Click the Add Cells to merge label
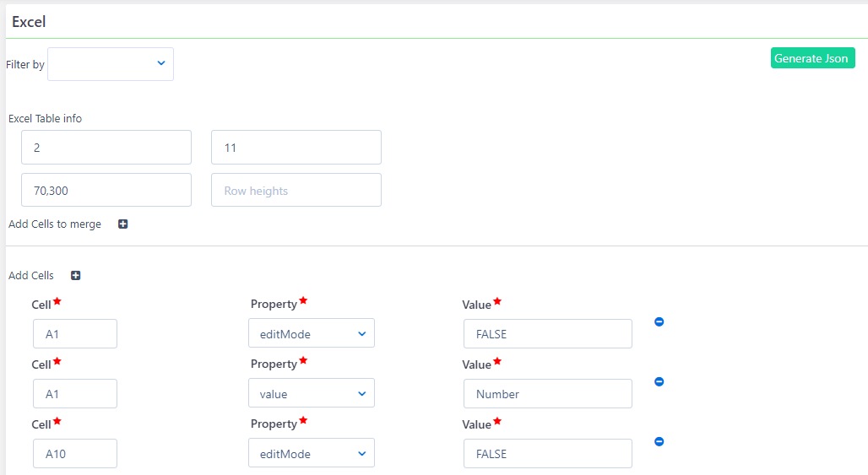This screenshot has width=868, height=475. [55, 224]
